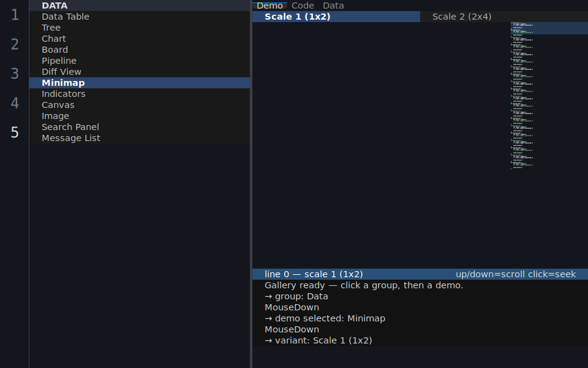Open the Image demo

[140, 116]
